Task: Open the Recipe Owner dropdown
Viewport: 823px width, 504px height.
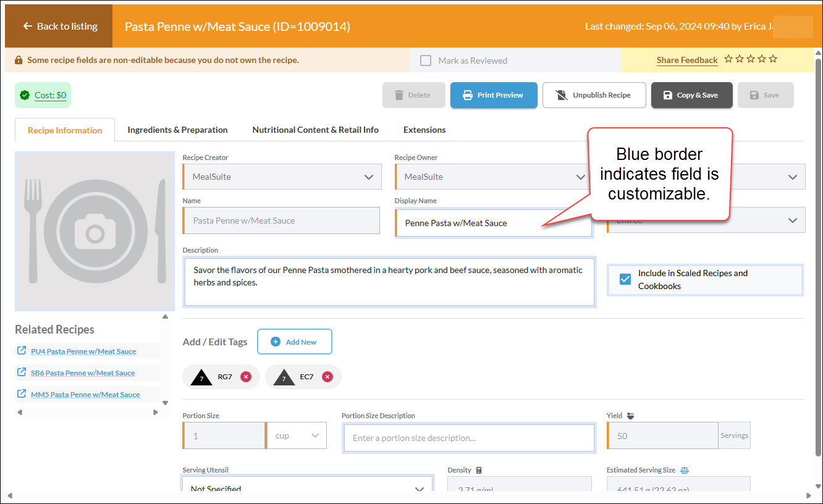Action: (492, 177)
